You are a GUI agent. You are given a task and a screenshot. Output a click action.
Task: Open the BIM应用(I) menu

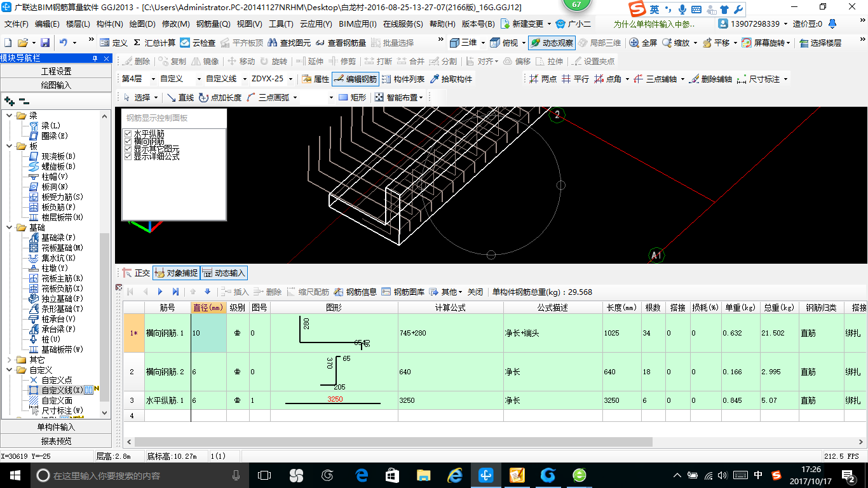point(358,24)
